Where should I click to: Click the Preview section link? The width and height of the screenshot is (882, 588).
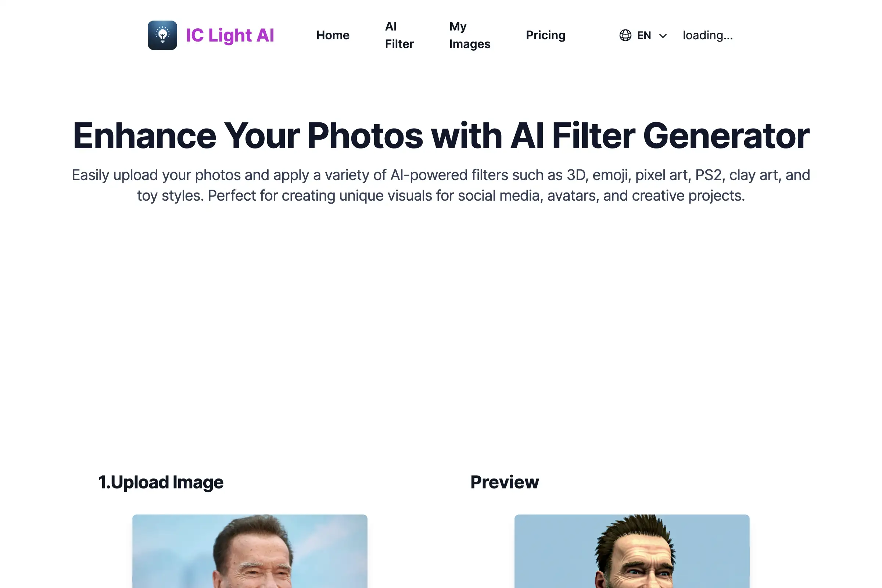(505, 482)
